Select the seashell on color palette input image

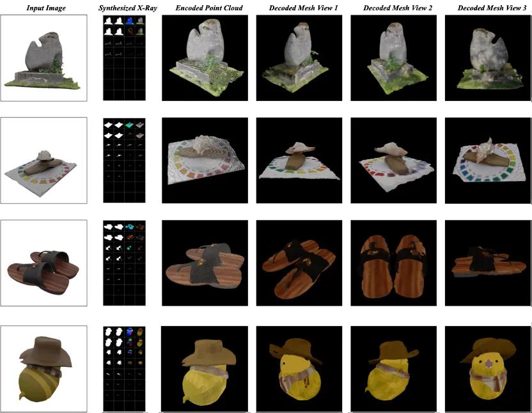click(43, 159)
